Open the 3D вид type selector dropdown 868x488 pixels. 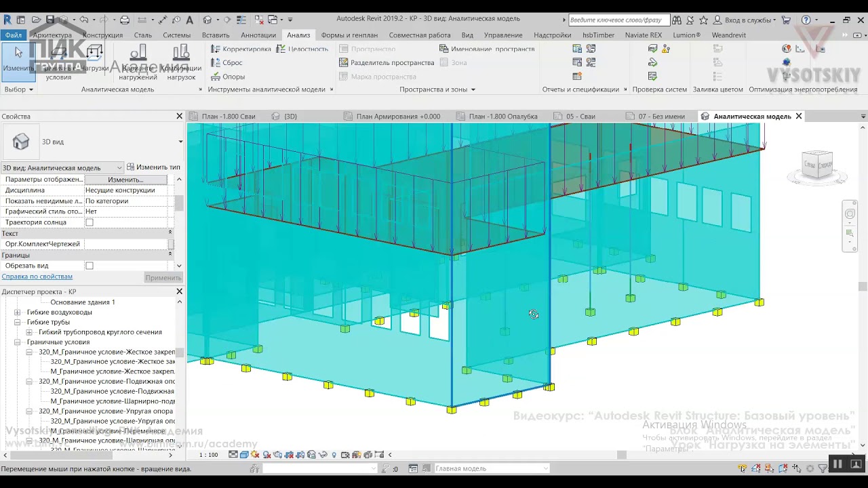(x=180, y=142)
